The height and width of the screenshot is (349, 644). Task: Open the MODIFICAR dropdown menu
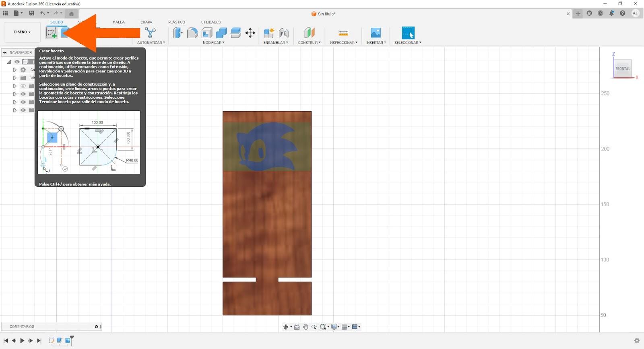tap(214, 43)
